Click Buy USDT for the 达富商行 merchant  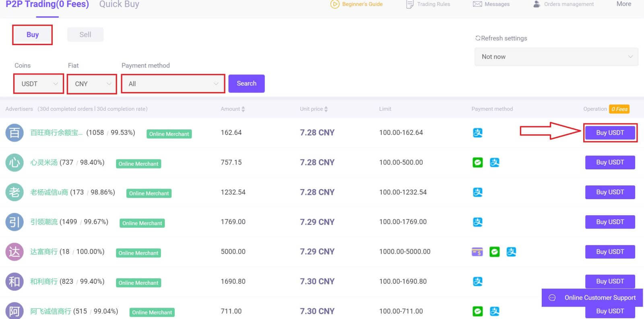[x=610, y=252]
